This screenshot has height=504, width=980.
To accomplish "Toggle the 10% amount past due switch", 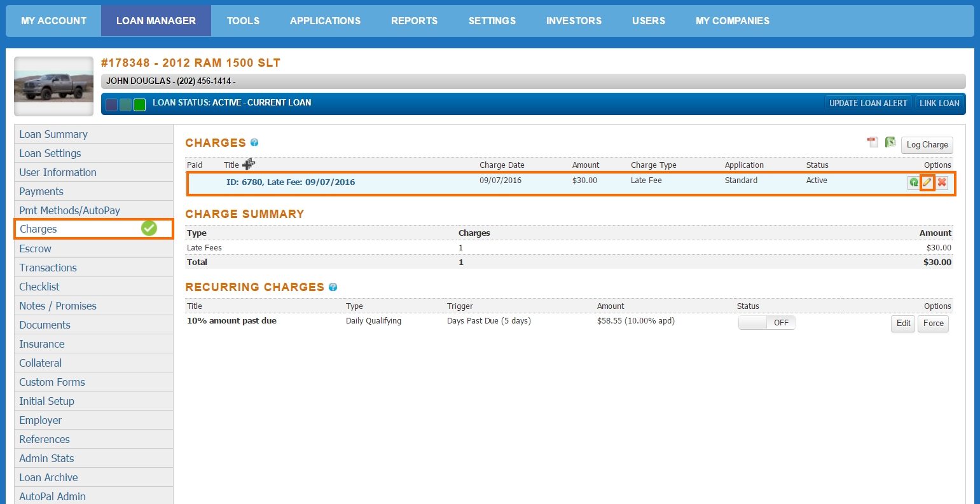I will 766,323.
